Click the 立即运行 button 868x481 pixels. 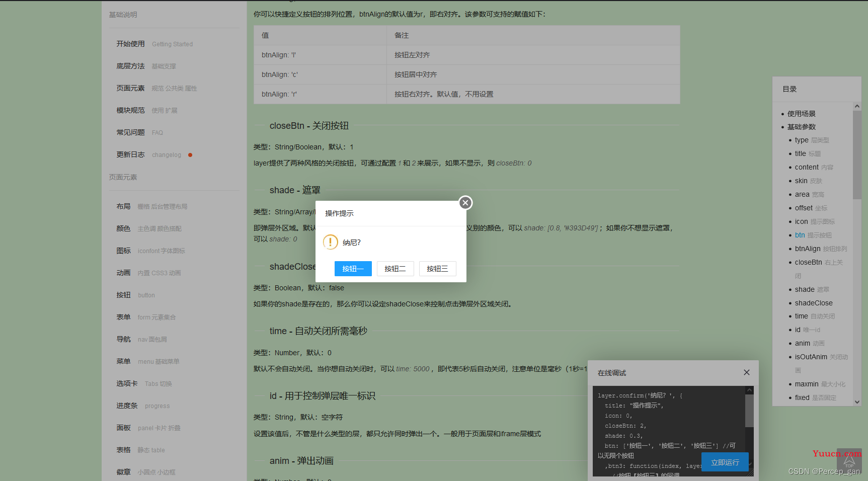pyautogui.click(x=725, y=462)
